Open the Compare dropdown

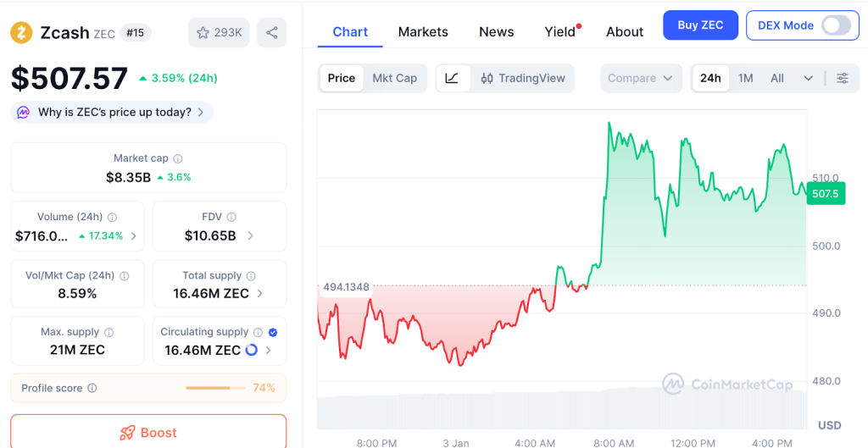pos(641,78)
